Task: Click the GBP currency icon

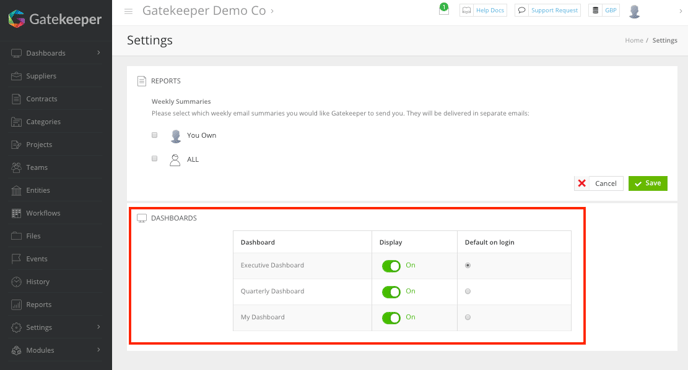Action: (x=595, y=11)
